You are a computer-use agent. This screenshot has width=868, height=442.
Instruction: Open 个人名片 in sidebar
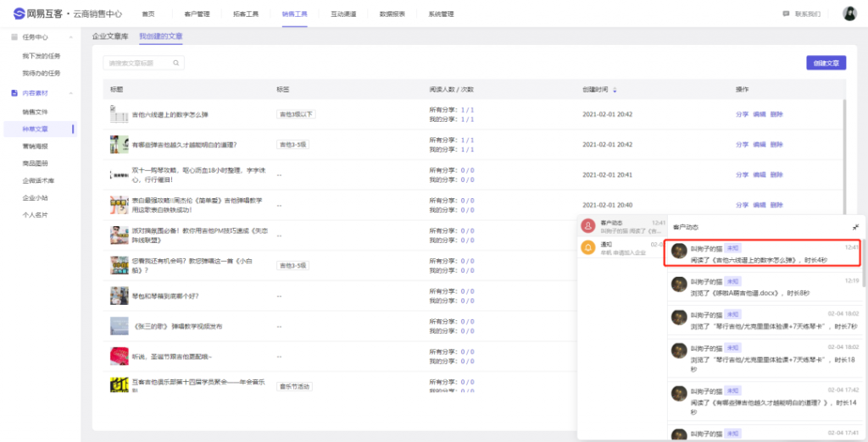point(35,214)
